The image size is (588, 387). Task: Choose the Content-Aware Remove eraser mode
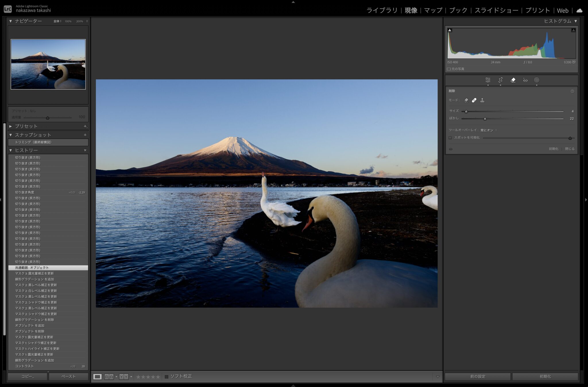pyautogui.click(x=466, y=100)
